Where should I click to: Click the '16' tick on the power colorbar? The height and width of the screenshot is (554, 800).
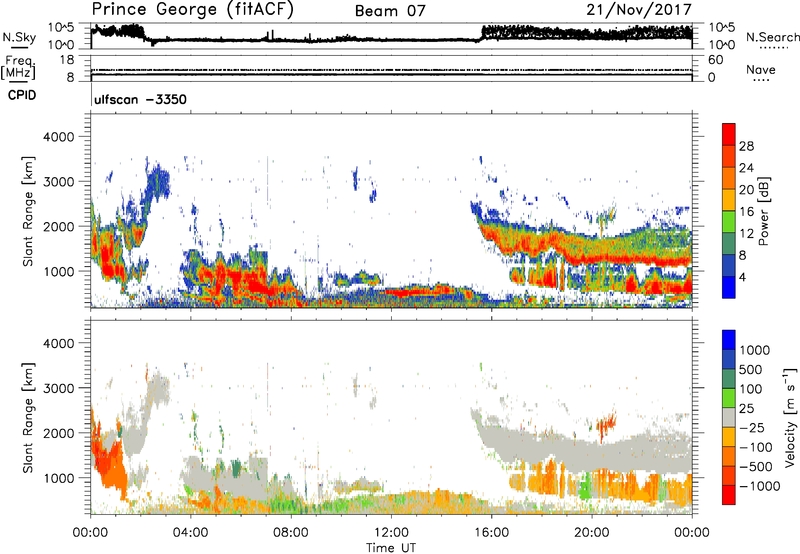[x=746, y=212]
